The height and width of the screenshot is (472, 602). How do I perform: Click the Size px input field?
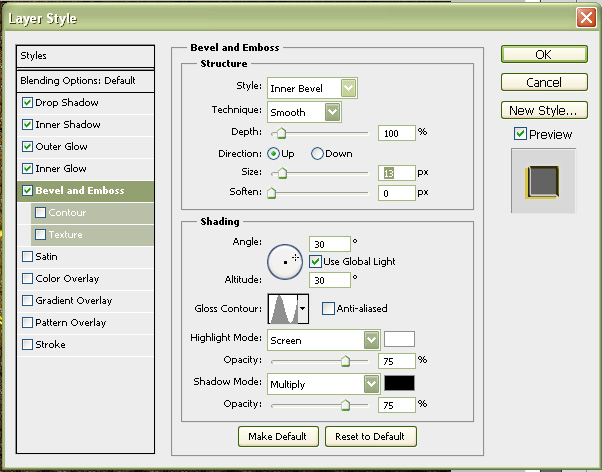397,173
